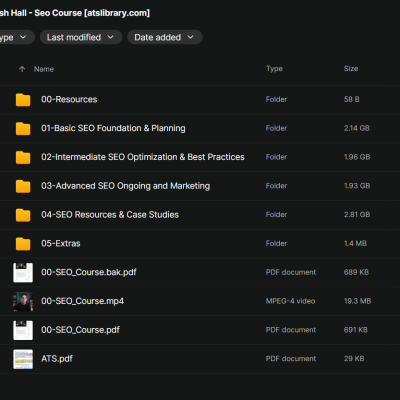Open 01-Basic SEO Foundation & Planning
This screenshot has width=400, height=400.
click(x=113, y=128)
